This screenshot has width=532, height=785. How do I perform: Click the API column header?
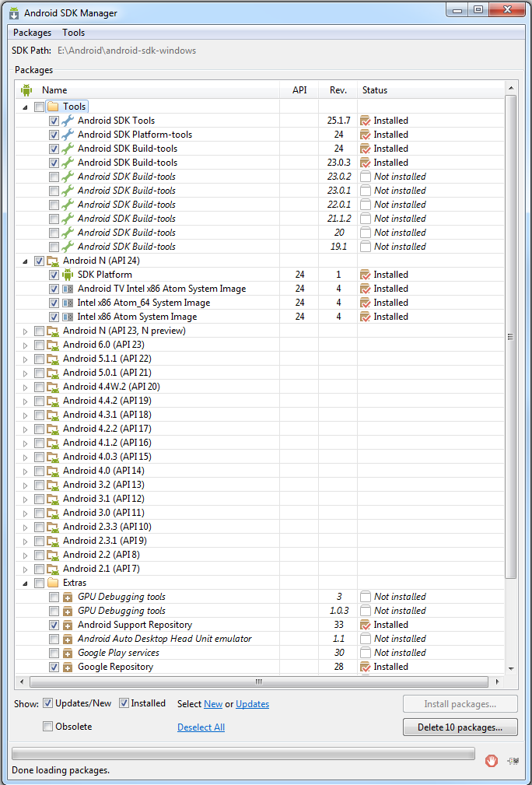[299, 90]
